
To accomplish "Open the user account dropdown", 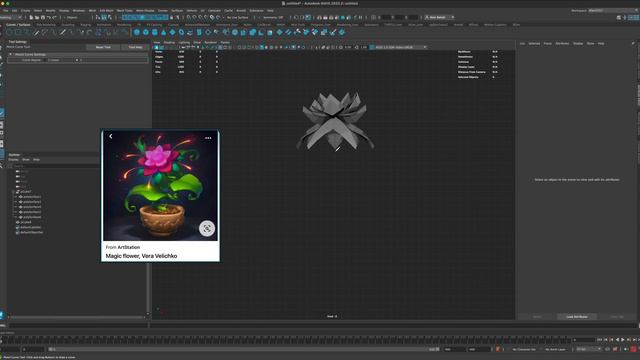I will click(x=439, y=18).
